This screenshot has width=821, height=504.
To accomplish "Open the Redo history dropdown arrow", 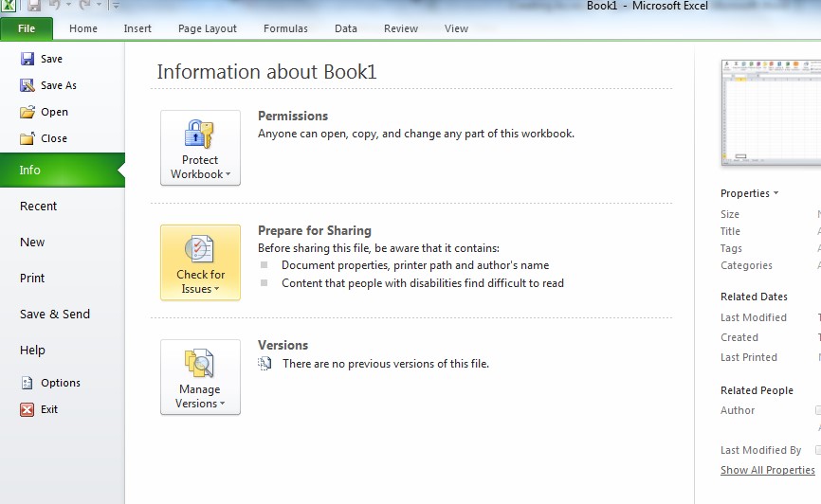I will click(99, 6).
